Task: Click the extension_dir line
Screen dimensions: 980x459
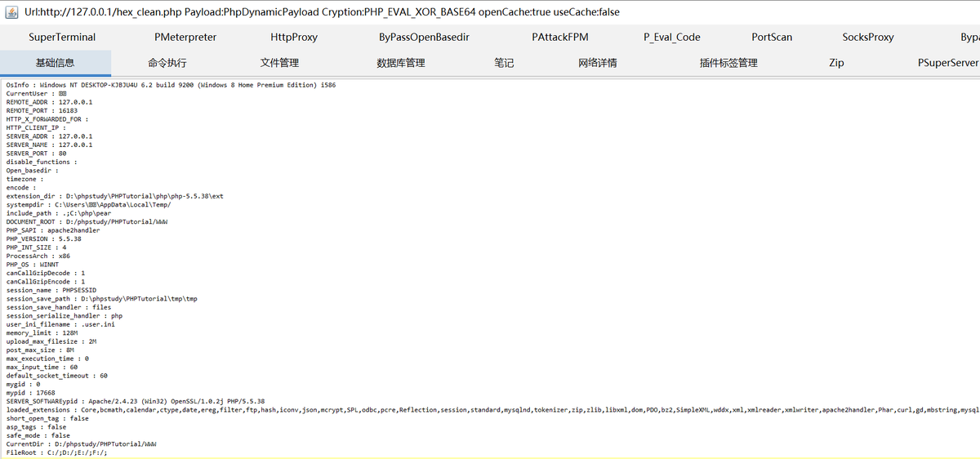Action: tap(115, 196)
